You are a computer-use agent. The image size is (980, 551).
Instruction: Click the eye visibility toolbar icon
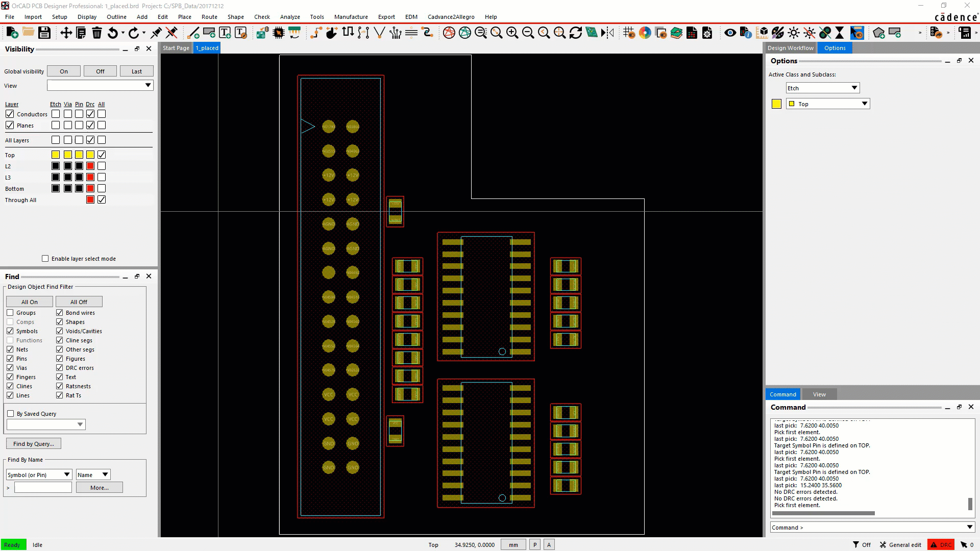click(x=730, y=33)
